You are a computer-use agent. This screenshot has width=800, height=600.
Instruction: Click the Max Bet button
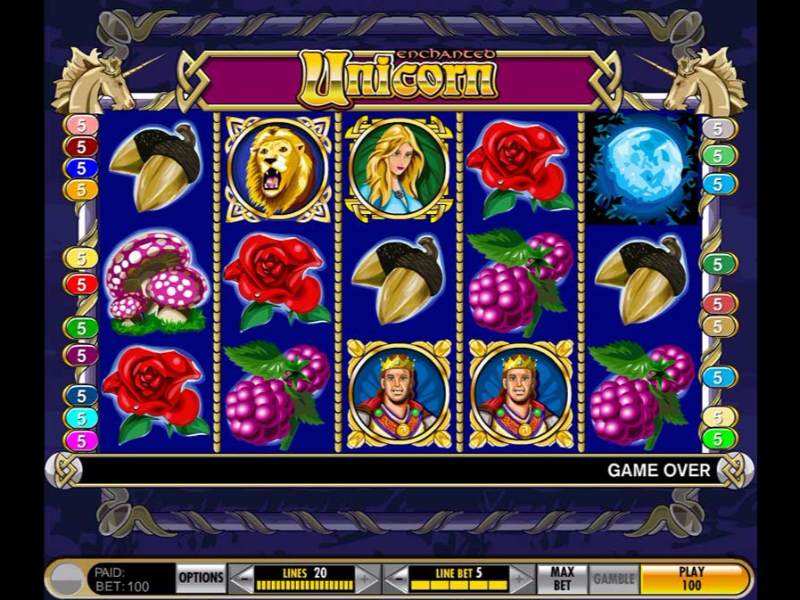click(562, 579)
